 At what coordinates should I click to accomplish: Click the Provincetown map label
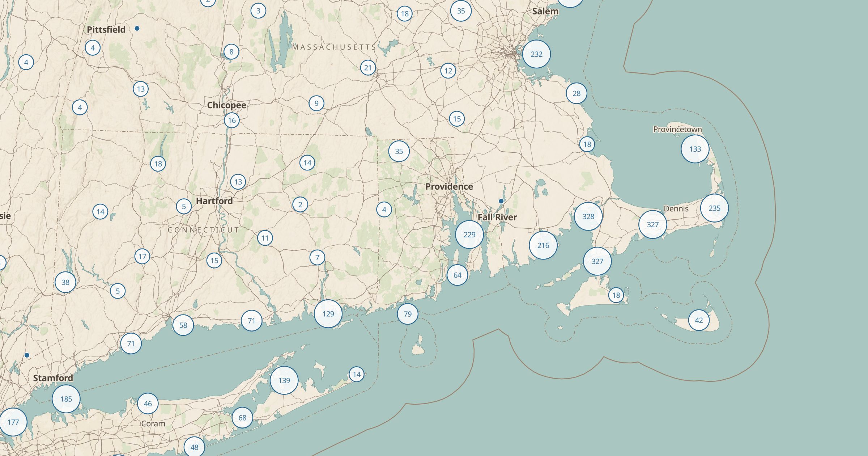click(677, 129)
